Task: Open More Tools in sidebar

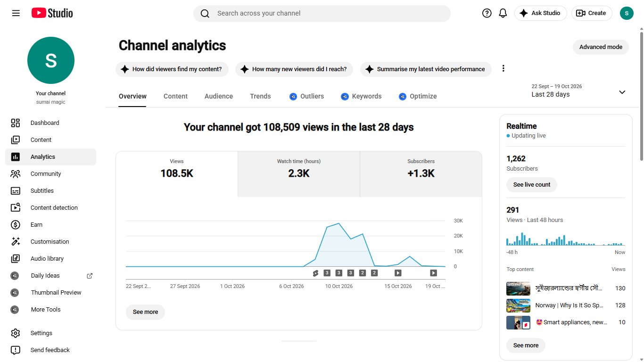Action: point(50,310)
